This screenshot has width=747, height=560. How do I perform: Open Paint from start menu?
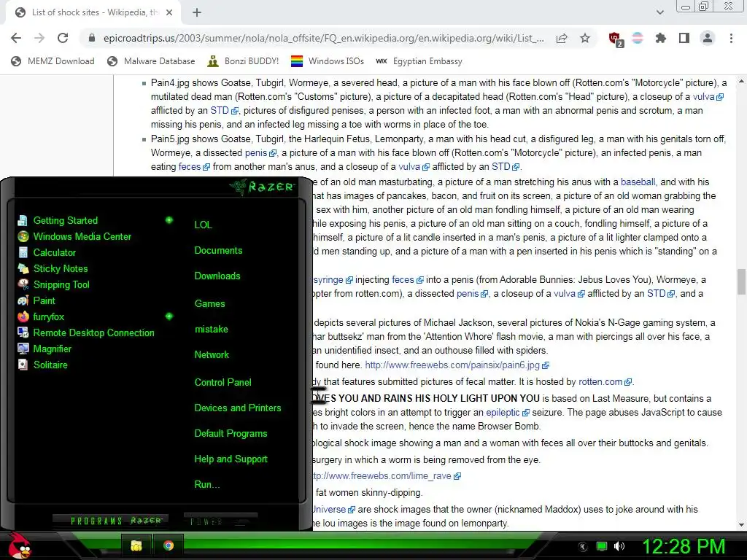coord(44,301)
